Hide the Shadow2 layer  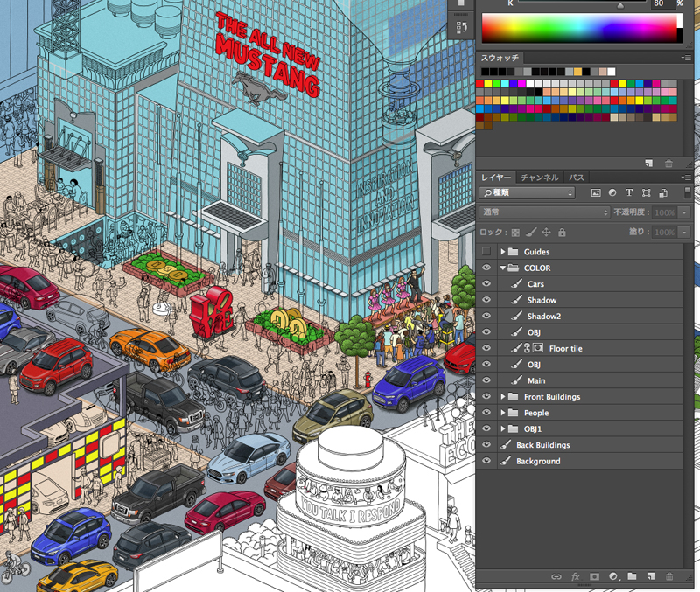pyautogui.click(x=486, y=316)
